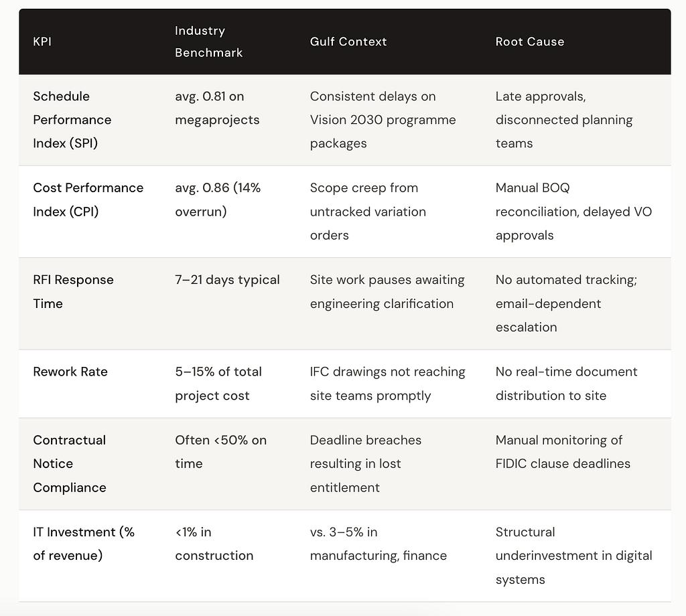The image size is (686, 616).
Task: Select the 'avg. 0.86 (14% overrun)' cell
Action: 218,200
